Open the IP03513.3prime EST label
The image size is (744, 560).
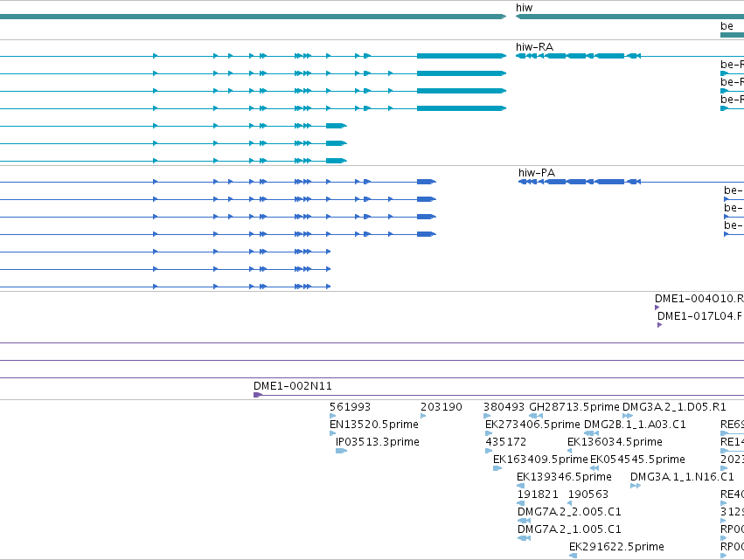[377, 442]
